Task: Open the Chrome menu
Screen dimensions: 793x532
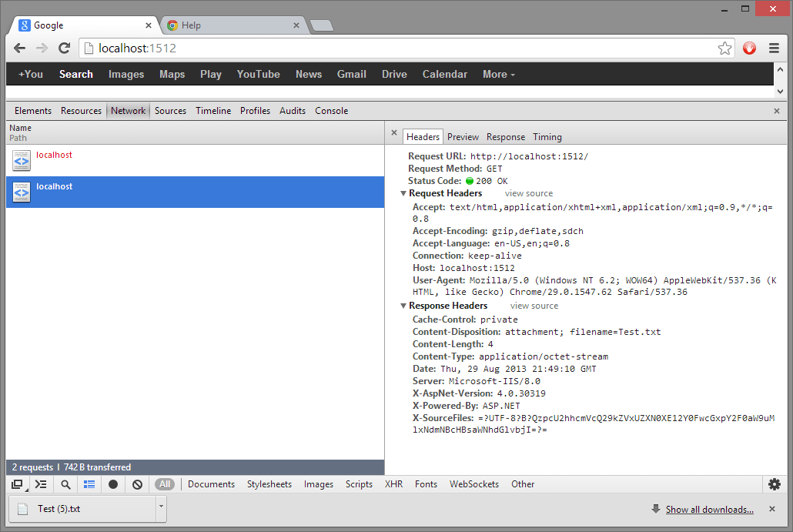Action: [775, 48]
